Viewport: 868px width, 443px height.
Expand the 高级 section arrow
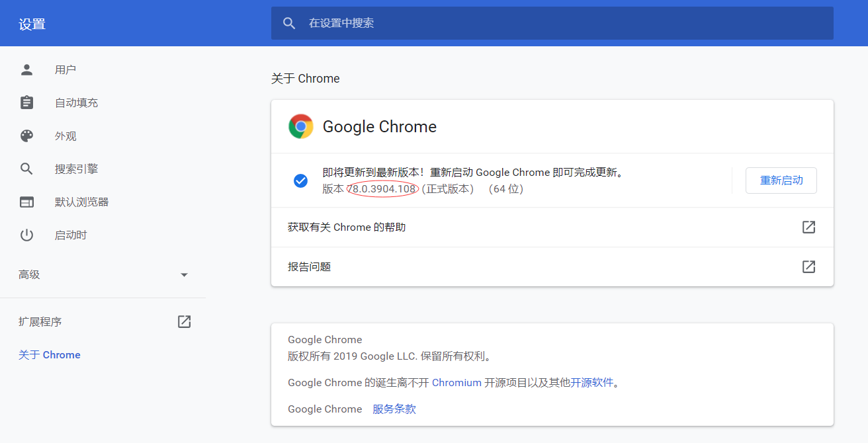click(185, 275)
